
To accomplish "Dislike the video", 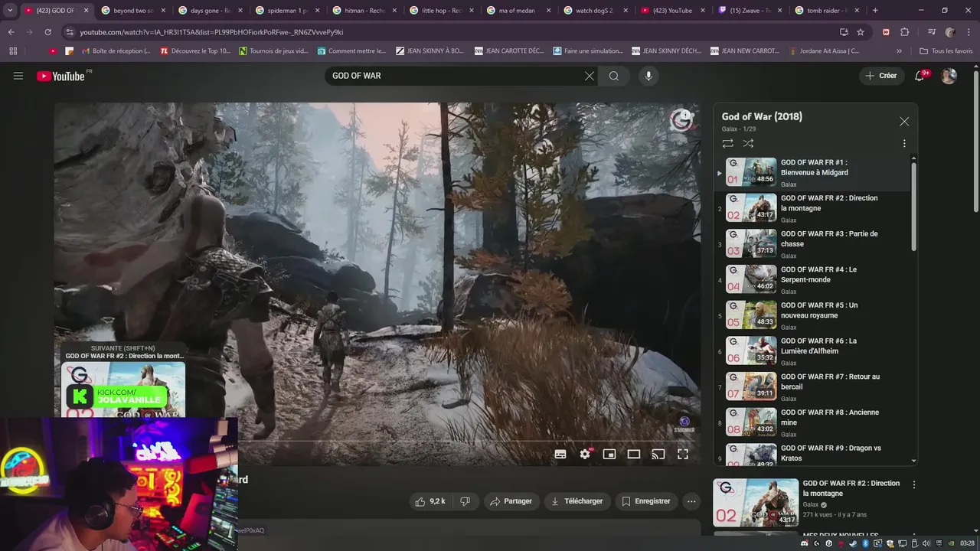I will pyautogui.click(x=465, y=501).
